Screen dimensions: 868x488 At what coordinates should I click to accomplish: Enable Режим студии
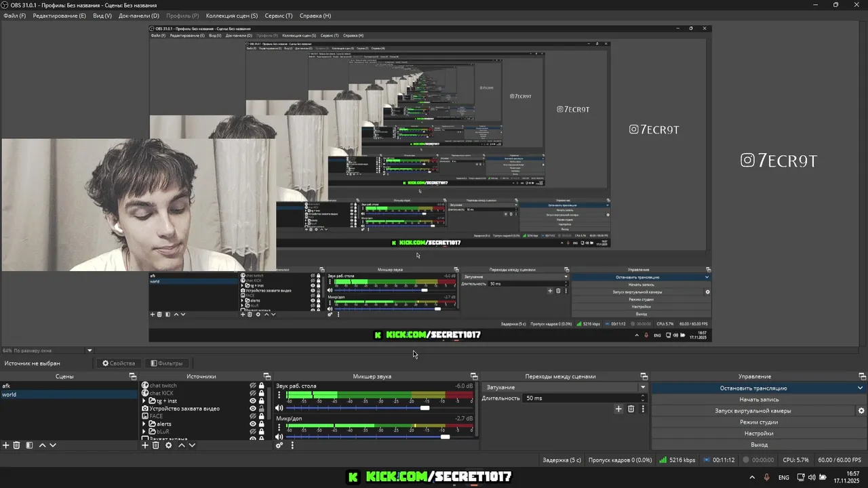click(759, 422)
